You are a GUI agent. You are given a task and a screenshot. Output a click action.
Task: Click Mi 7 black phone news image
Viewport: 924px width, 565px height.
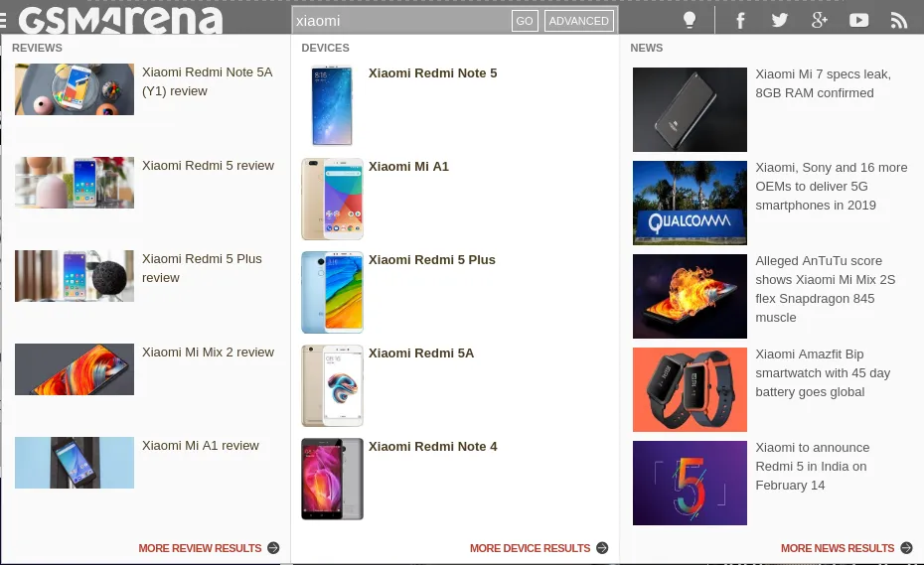click(691, 109)
